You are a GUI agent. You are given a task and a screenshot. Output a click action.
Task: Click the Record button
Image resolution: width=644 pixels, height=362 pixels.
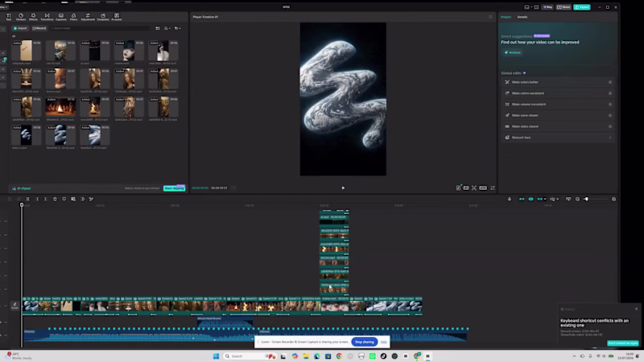click(39, 28)
